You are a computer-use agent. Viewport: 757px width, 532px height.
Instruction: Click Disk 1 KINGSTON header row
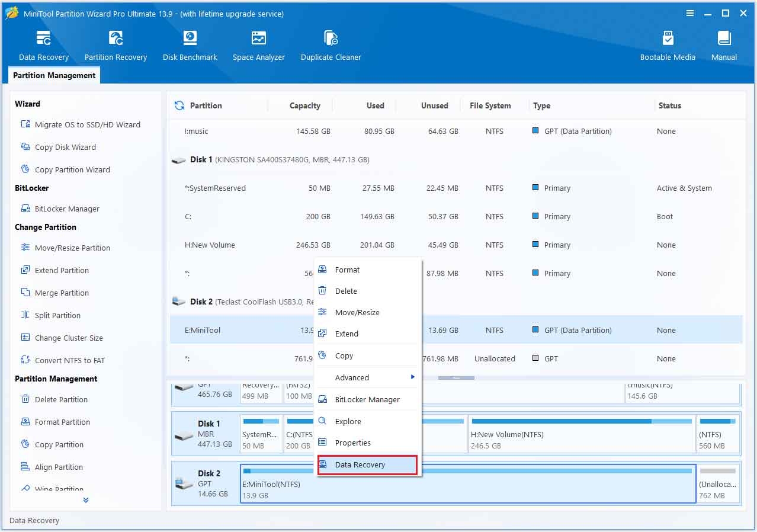click(456, 159)
